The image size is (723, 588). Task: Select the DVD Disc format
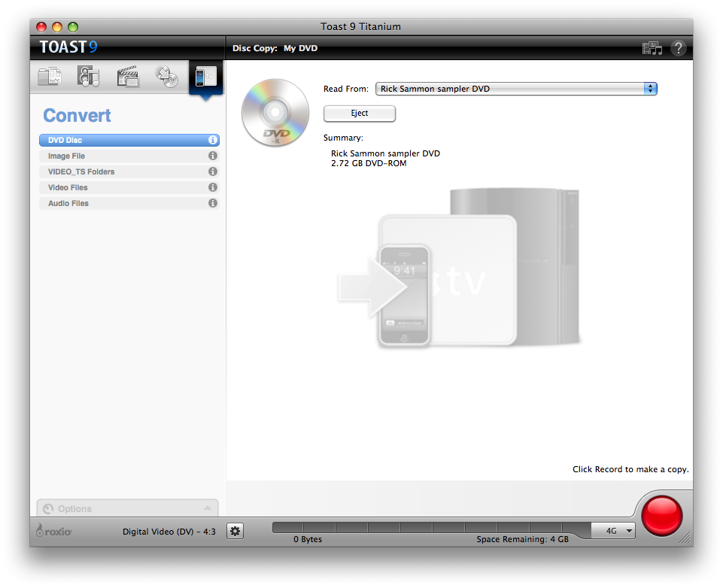129,140
